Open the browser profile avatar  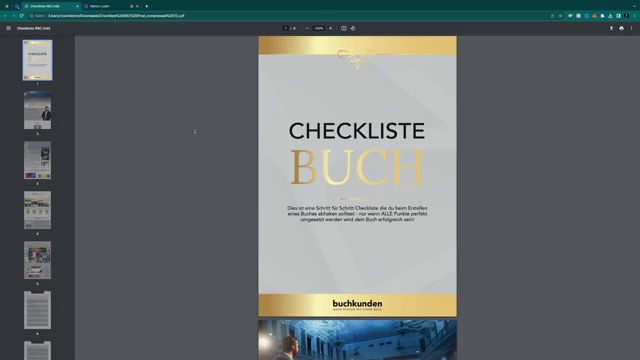click(x=626, y=16)
